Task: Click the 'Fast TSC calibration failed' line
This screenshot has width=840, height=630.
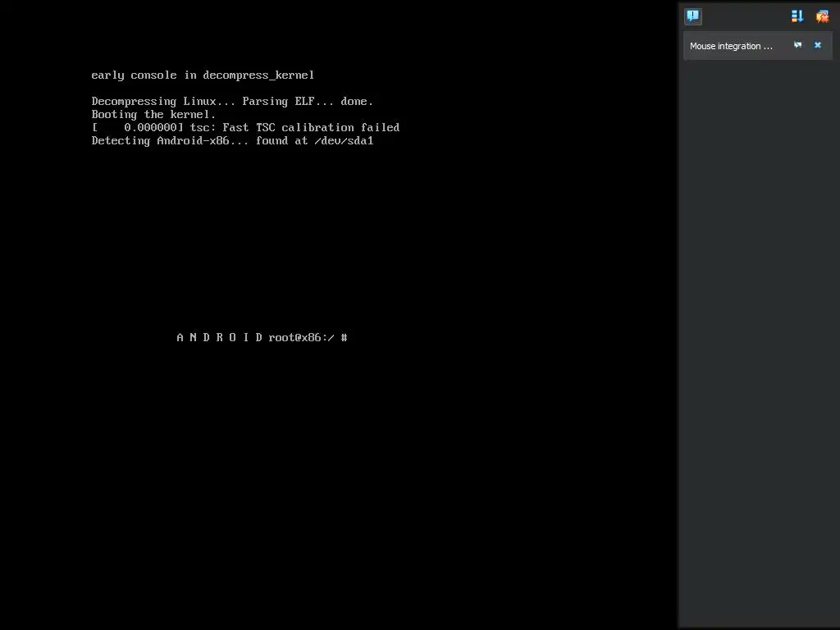Action: pyautogui.click(x=245, y=127)
